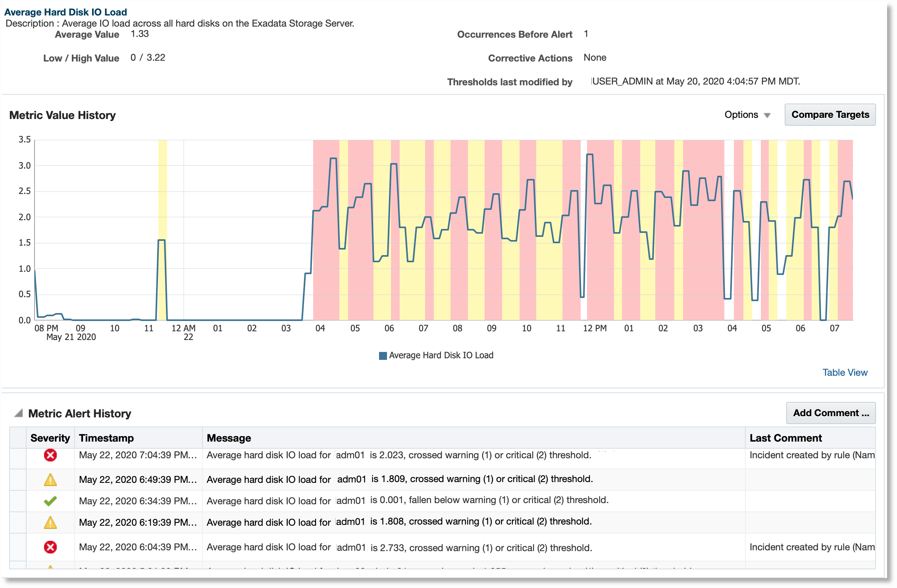The image size is (897, 588).
Task: Click the warning severity icon on the 6:19:39 PM alert
Action: coord(50,522)
